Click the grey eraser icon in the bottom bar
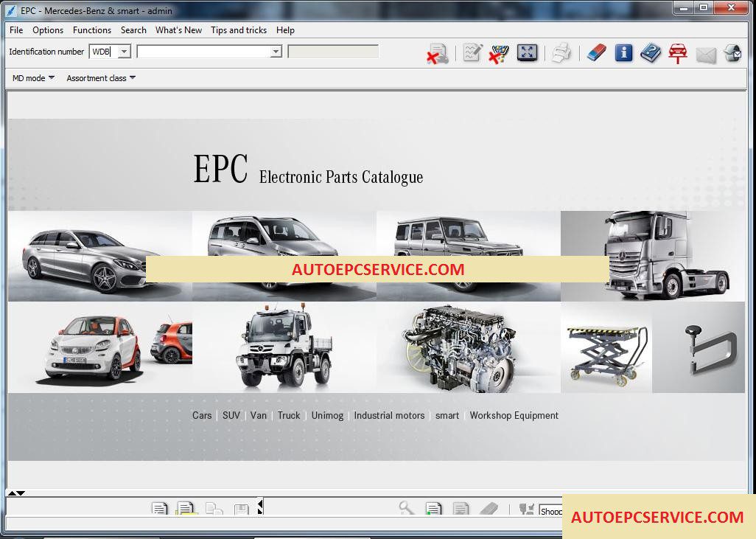This screenshot has height=539, width=756. 489,508
